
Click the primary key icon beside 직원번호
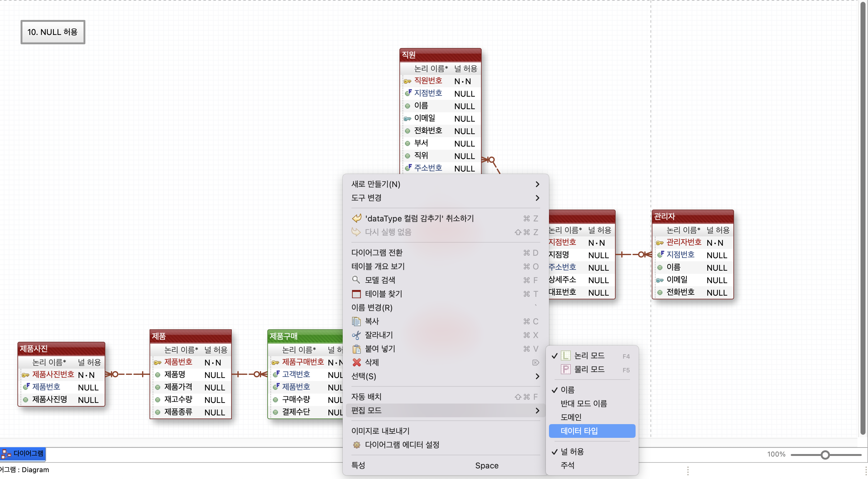408,81
